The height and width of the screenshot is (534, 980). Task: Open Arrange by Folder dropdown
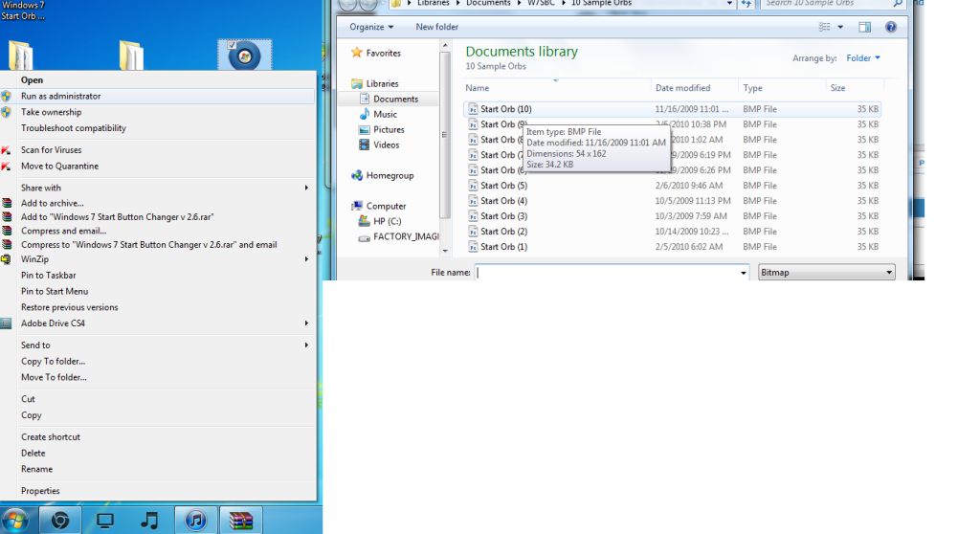[863, 58]
